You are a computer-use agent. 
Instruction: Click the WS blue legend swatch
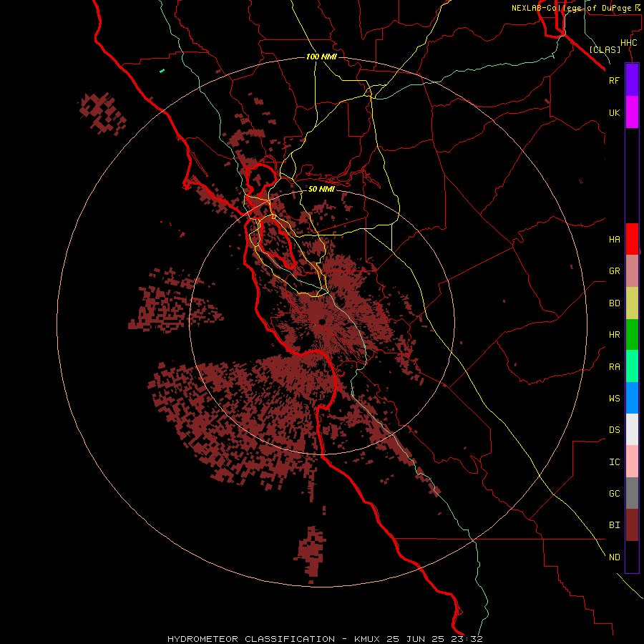point(632,398)
